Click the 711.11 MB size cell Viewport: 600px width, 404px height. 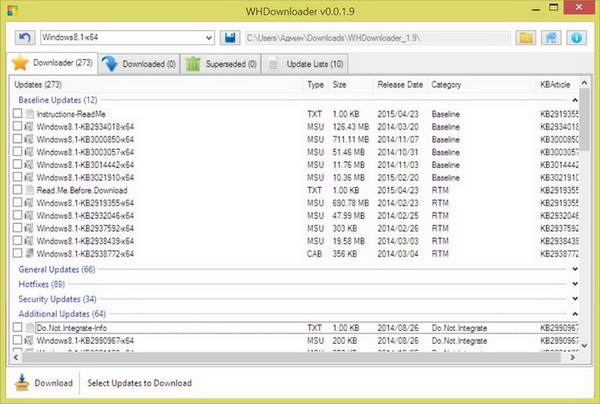[x=351, y=140]
